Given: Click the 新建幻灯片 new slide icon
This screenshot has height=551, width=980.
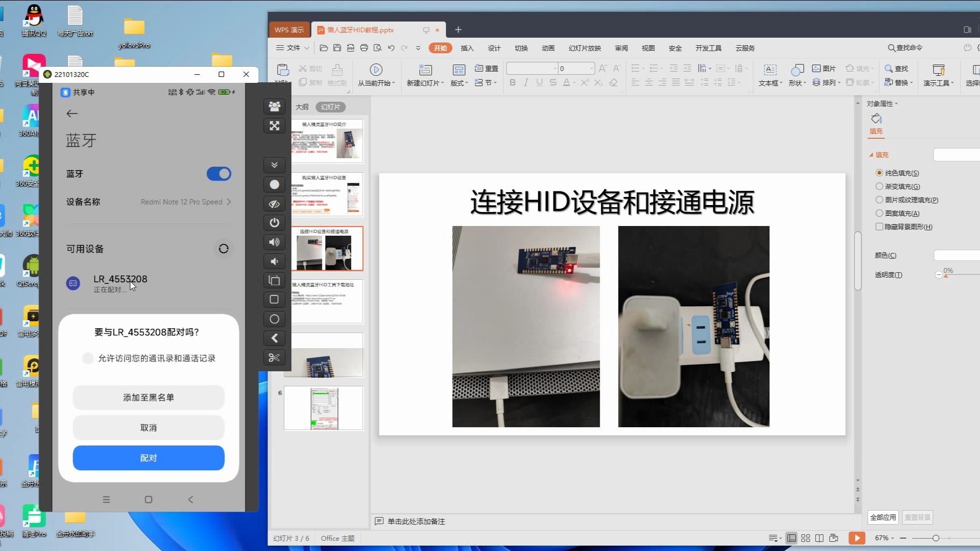Looking at the screenshot, I should (x=425, y=69).
